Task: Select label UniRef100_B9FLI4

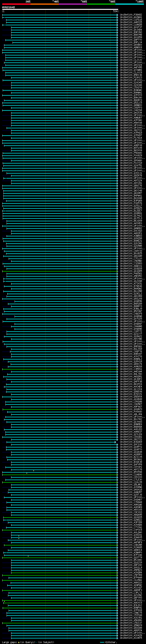Action: pyautogui.click(x=131, y=42)
